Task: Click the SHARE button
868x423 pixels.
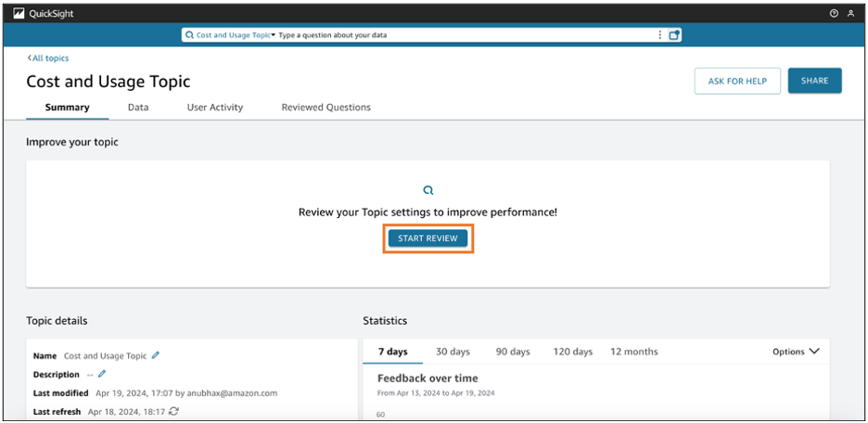Action: (815, 81)
